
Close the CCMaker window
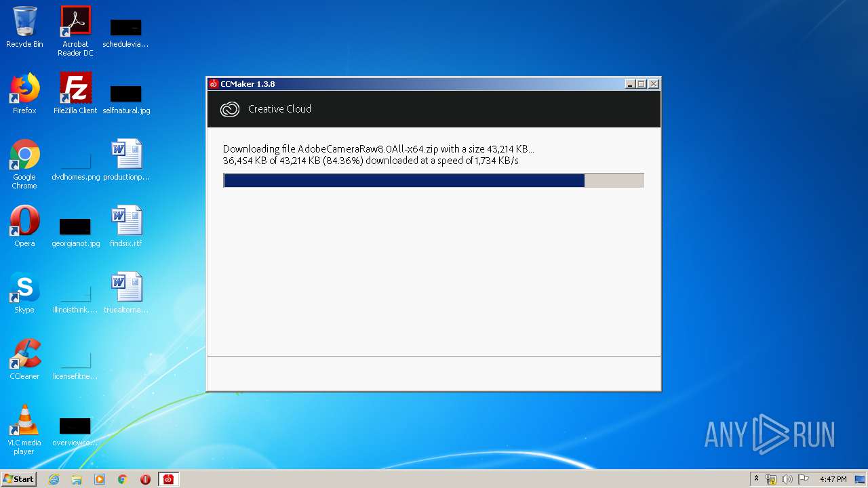653,84
